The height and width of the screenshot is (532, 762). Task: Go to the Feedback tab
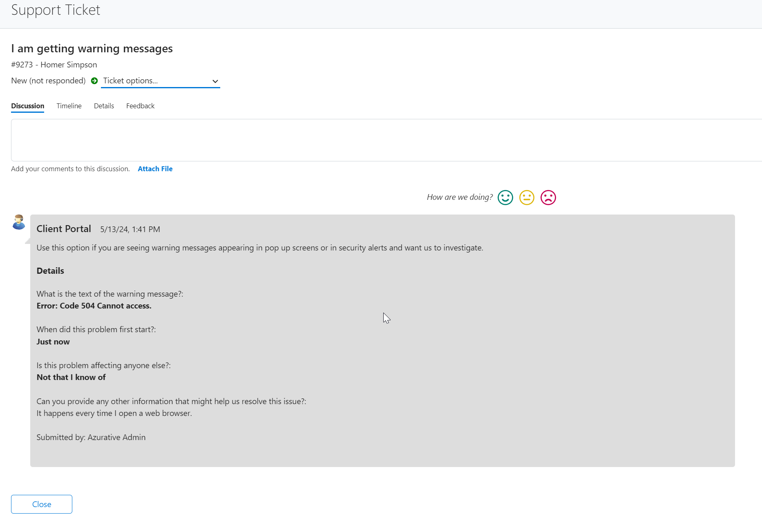pos(140,106)
